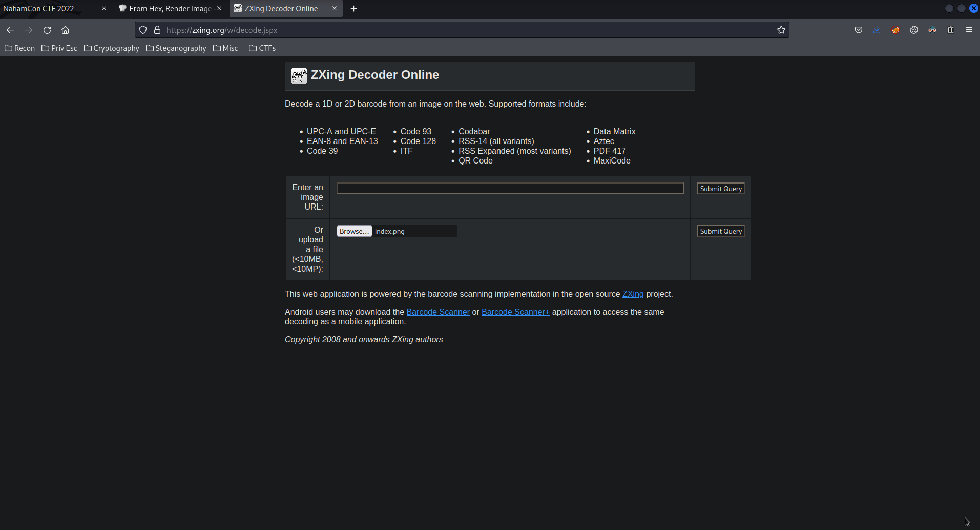The width and height of the screenshot is (980, 530).
Task: Click the image URL text field
Action: point(510,189)
